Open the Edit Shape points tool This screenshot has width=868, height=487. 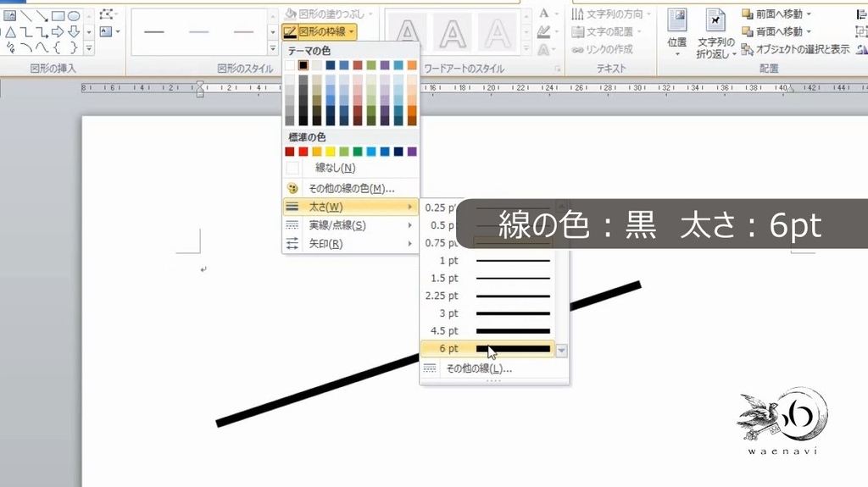(x=108, y=14)
